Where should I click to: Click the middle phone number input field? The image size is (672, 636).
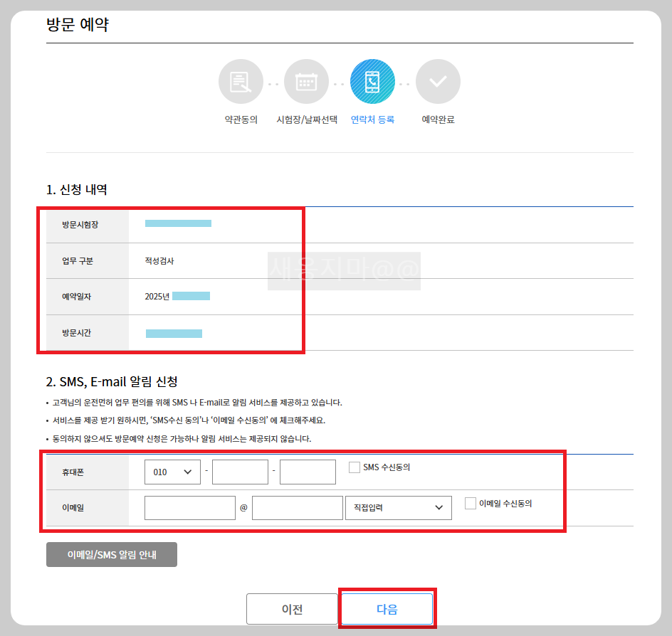point(240,471)
